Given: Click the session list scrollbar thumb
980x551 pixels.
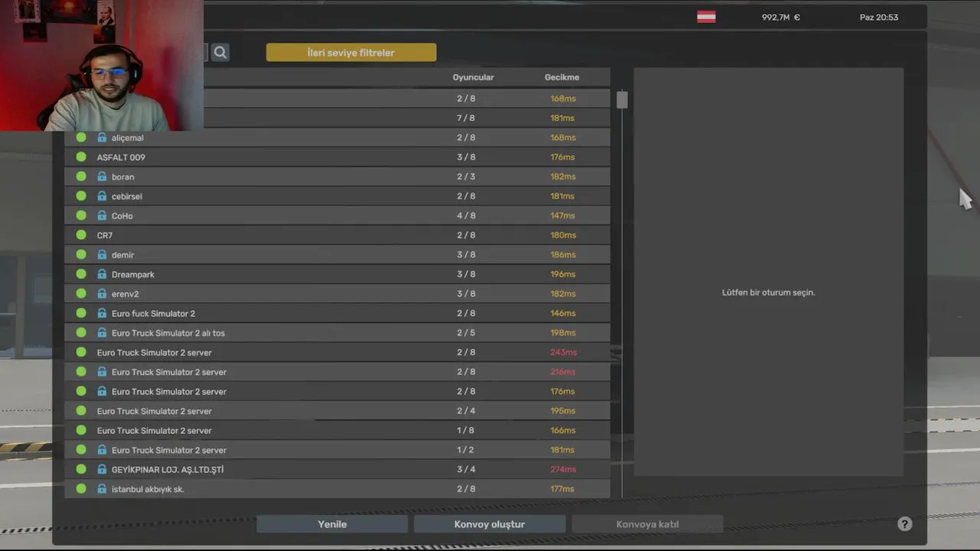Looking at the screenshot, I should 622,99.
